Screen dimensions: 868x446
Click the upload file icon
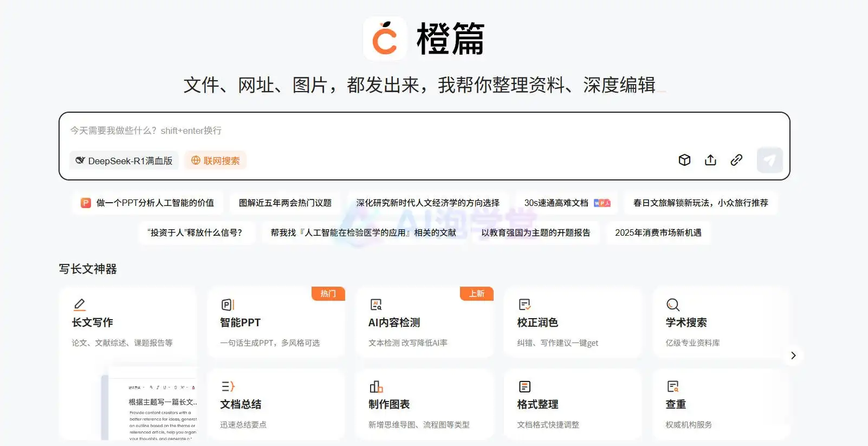710,160
